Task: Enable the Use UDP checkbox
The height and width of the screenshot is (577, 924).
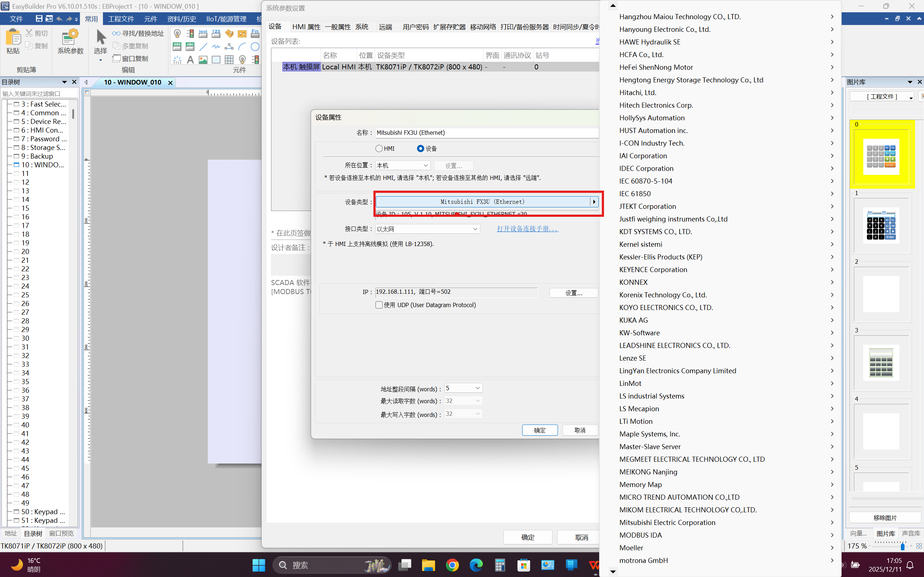Action: [x=379, y=305]
